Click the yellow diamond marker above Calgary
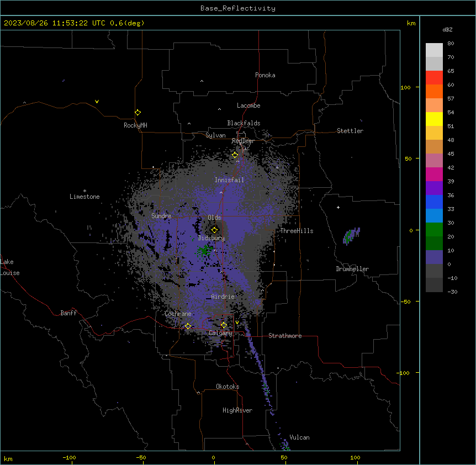This screenshot has width=476, height=465. click(224, 325)
